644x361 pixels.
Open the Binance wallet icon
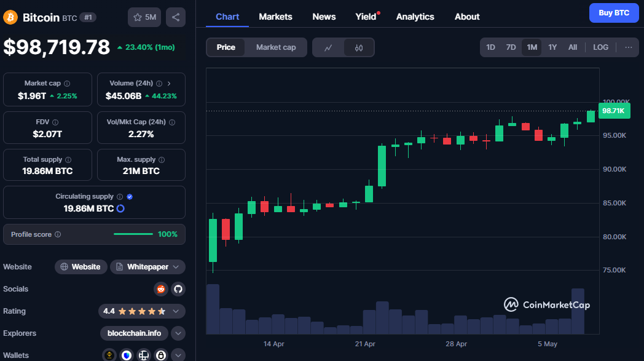111,355
